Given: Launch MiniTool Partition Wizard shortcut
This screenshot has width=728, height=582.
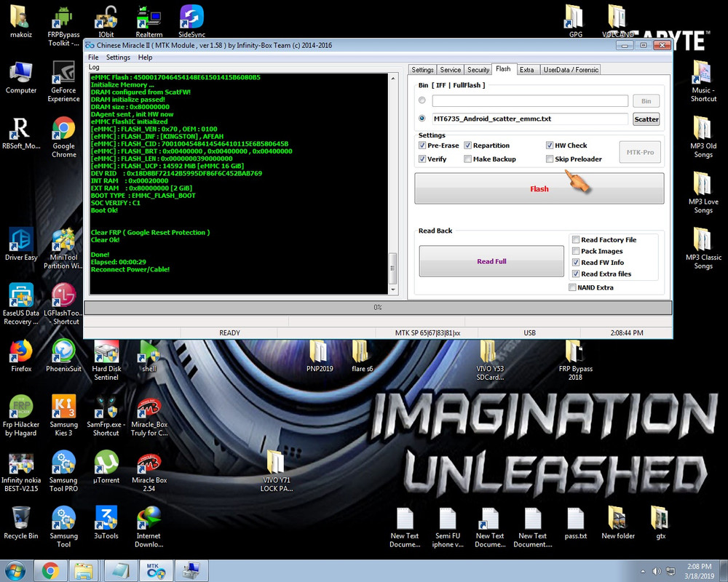Looking at the screenshot, I should point(63,249).
